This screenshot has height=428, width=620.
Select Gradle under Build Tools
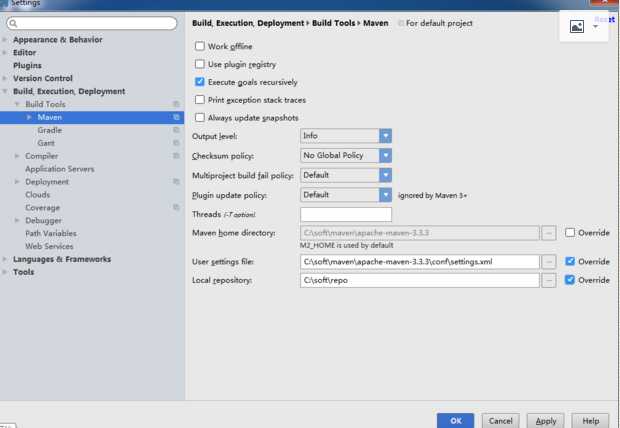50,130
